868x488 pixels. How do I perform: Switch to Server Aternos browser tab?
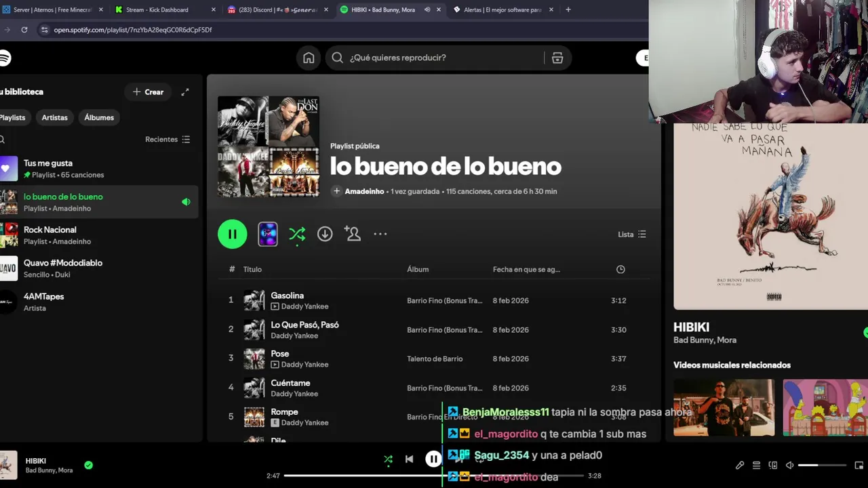click(53, 10)
